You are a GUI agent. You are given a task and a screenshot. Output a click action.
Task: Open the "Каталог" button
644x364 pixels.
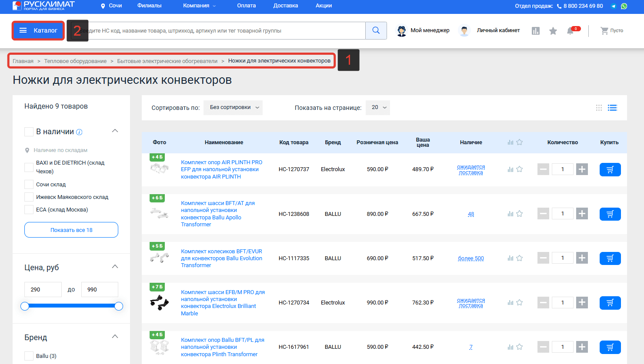pyautogui.click(x=38, y=31)
